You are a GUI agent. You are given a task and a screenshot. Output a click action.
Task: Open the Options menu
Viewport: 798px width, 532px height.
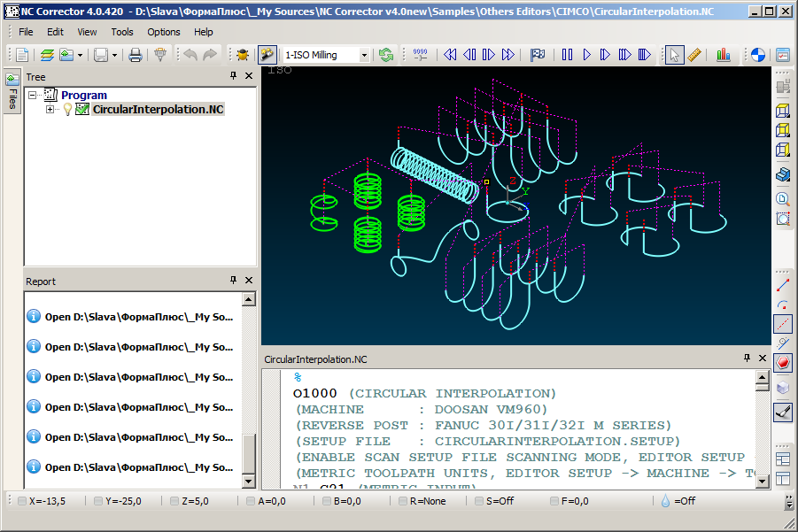click(x=164, y=32)
